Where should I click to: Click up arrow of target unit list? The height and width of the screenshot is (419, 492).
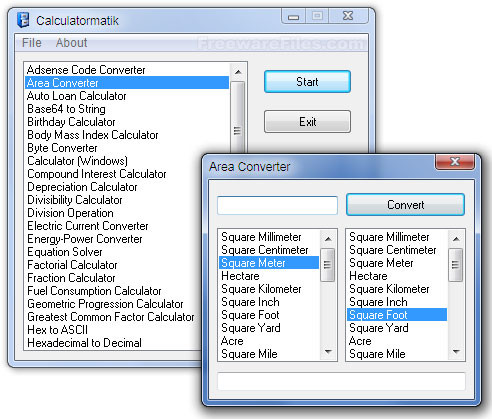pos(456,239)
